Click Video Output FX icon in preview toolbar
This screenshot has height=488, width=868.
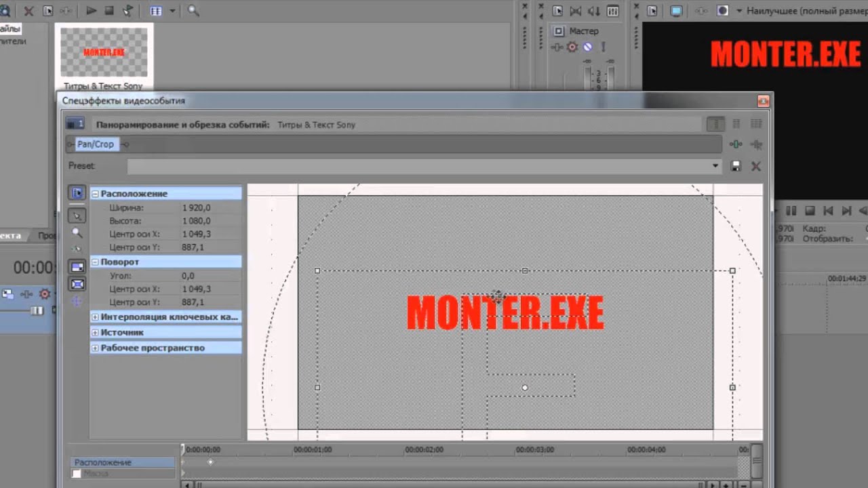703,11
